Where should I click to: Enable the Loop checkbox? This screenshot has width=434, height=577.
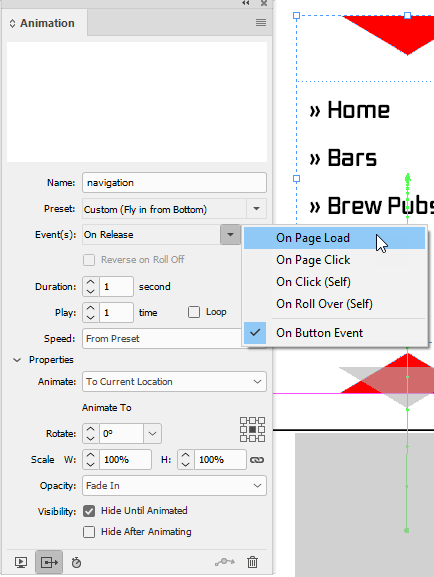(x=194, y=312)
